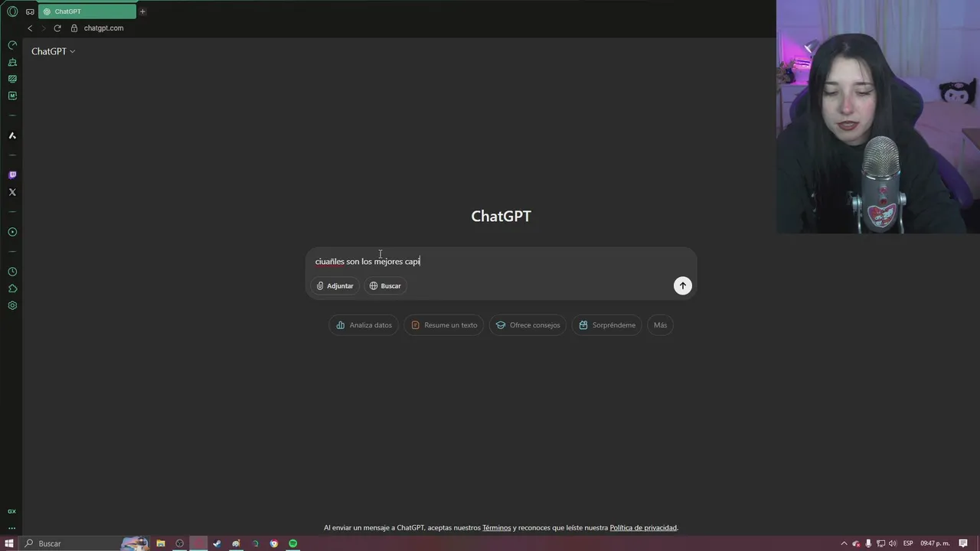Open Chrome from taskbar
The image size is (980, 551).
tap(274, 543)
